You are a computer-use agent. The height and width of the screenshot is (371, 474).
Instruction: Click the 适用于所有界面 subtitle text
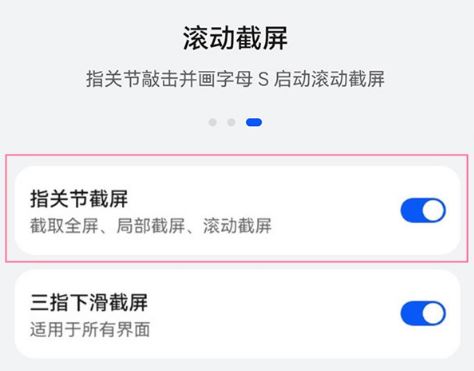(x=90, y=329)
